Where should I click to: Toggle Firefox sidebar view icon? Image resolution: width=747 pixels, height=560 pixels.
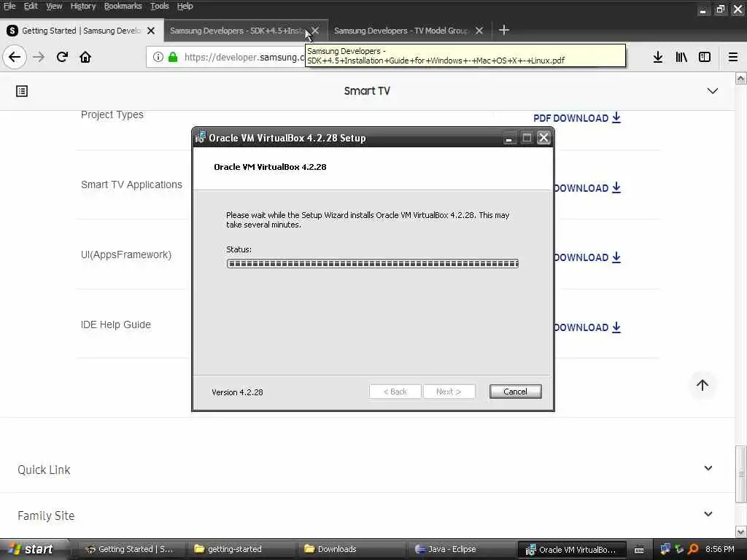pos(705,57)
